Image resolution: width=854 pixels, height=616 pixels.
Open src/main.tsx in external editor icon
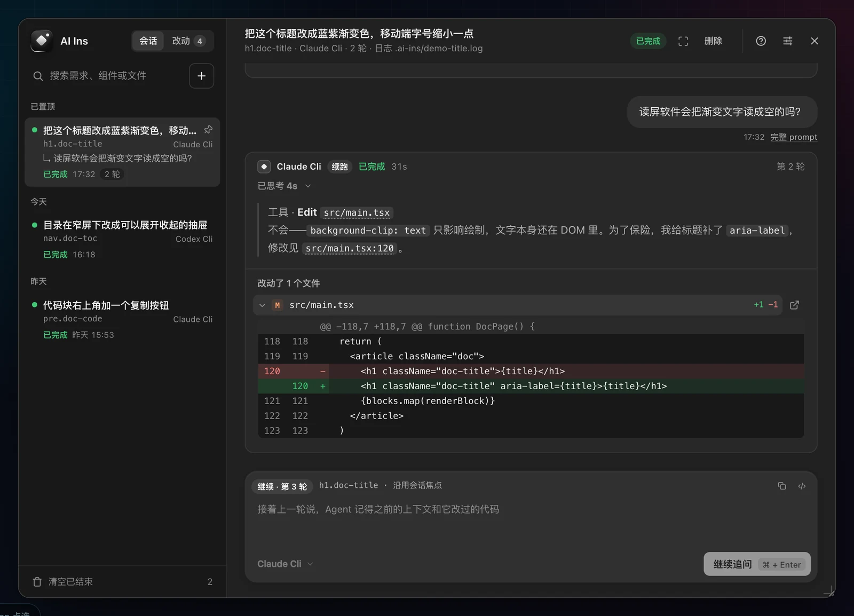794,305
